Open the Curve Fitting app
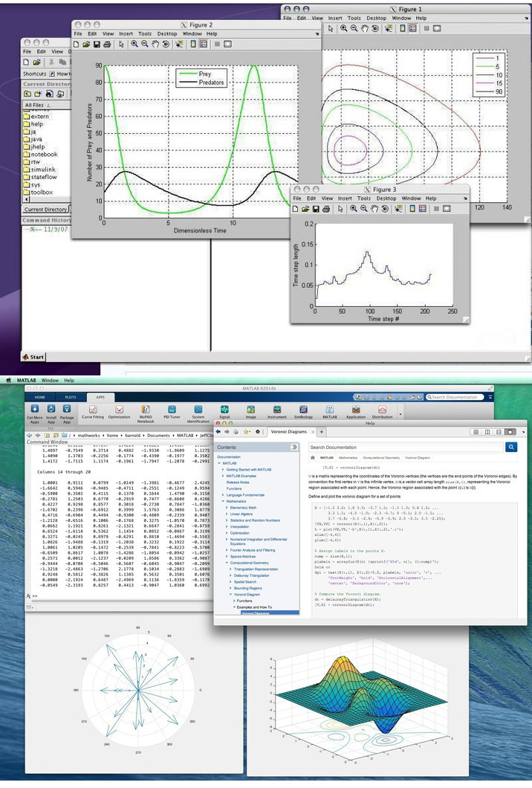 point(94,410)
